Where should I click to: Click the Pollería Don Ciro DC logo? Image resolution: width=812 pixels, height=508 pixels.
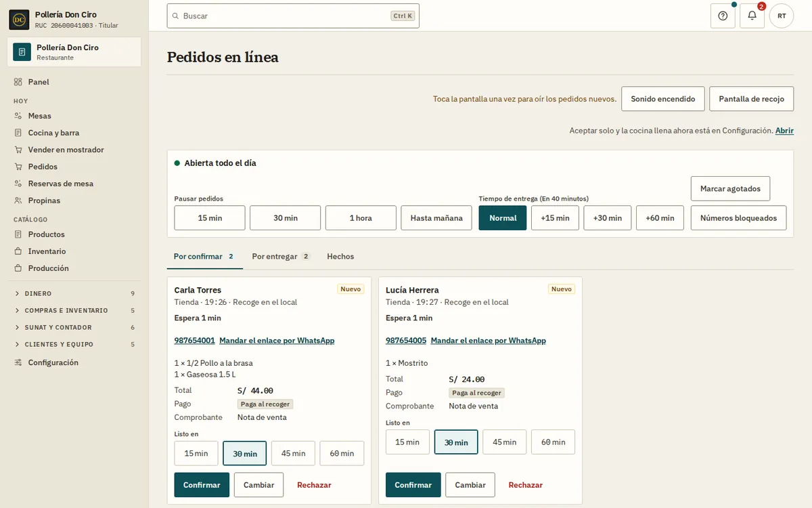tap(19, 20)
